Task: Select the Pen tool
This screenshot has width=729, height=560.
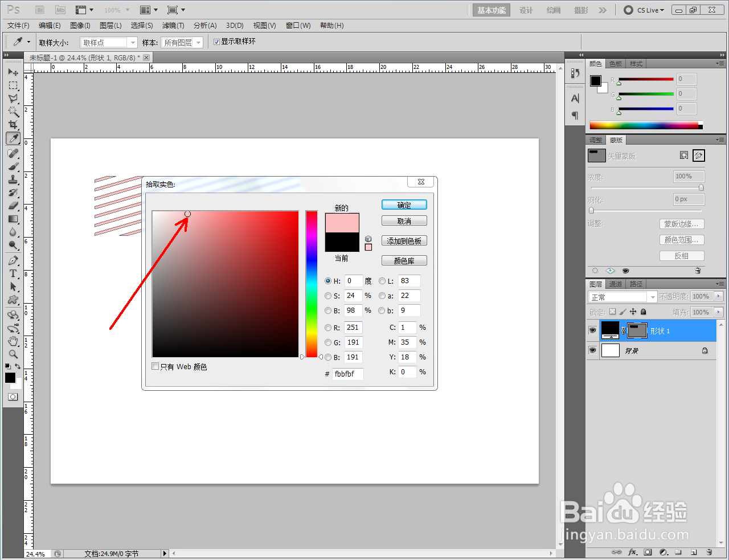Action: 13,260
